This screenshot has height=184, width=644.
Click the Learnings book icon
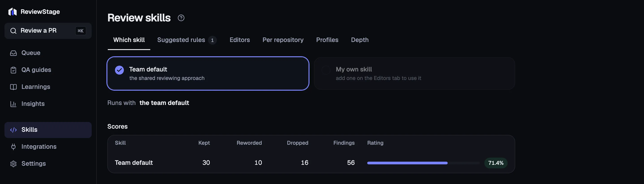tap(13, 87)
